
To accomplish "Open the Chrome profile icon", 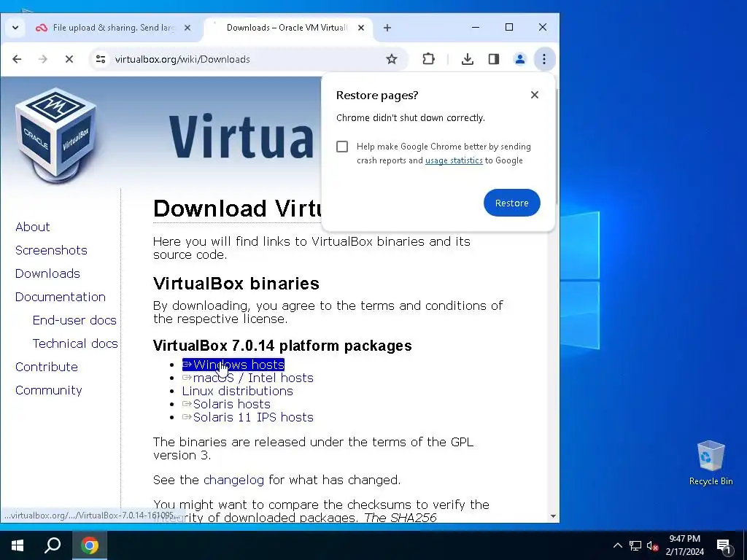I will (519, 59).
